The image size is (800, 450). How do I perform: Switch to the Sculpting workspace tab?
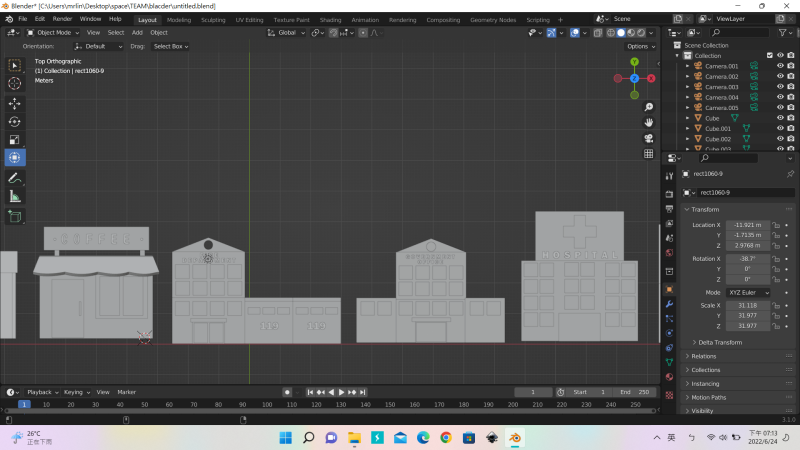tap(213, 19)
